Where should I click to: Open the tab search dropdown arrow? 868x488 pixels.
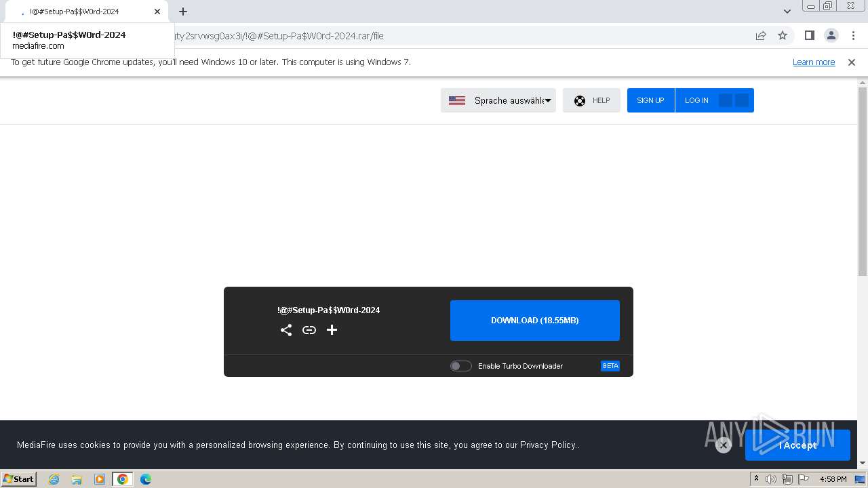click(x=787, y=12)
